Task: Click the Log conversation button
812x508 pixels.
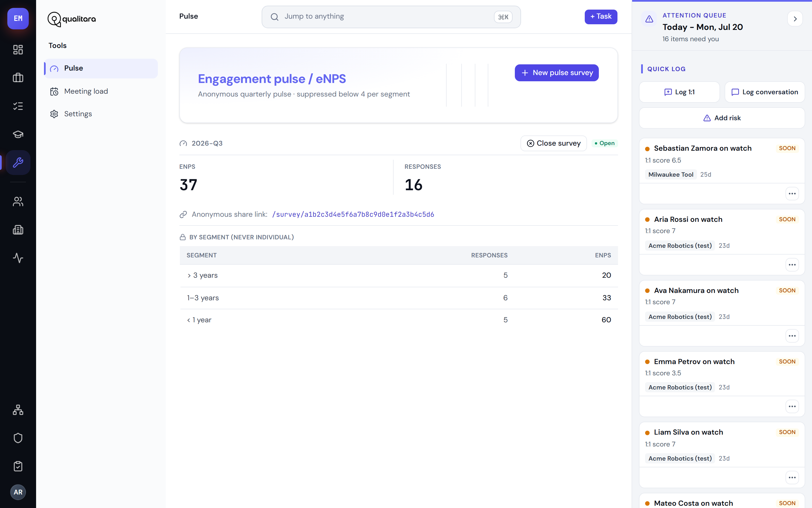Action: coord(765,92)
